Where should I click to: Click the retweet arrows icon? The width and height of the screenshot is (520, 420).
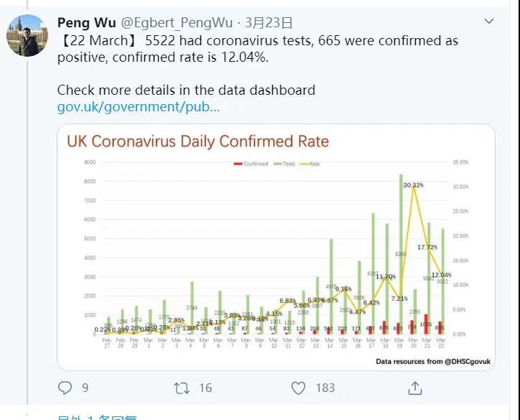(182, 388)
